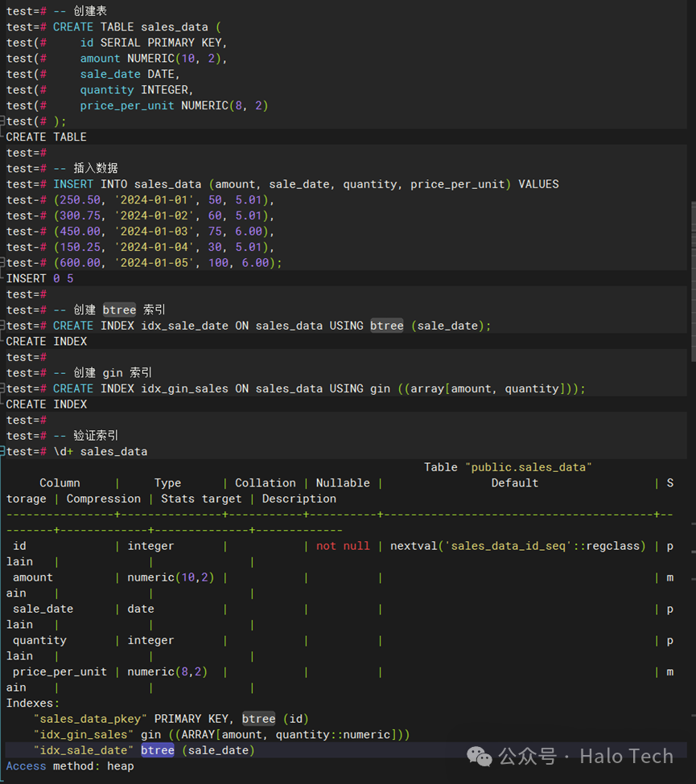Click 'idx_gin_sales' in the CREATE INDEX statement
The width and height of the screenshot is (696, 784).
pyautogui.click(x=184, y=388)
